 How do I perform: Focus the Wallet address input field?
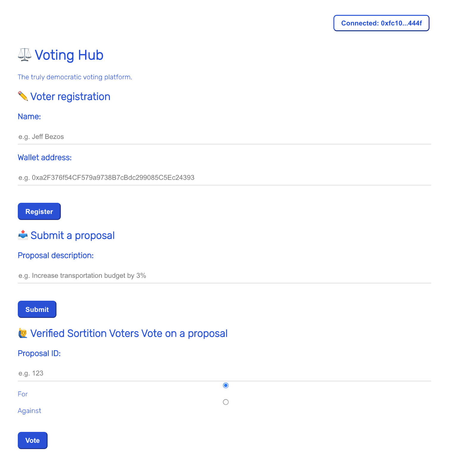pyautogui.click(x=224, y=178)
